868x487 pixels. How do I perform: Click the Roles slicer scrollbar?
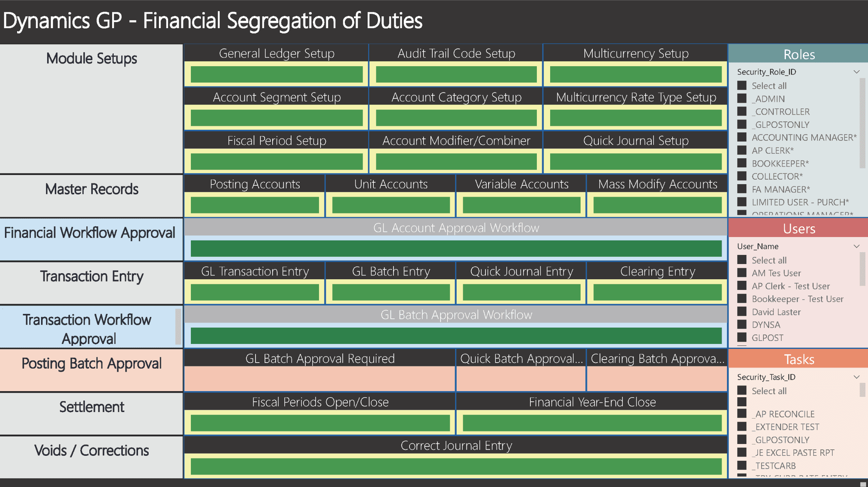point(862,122)
